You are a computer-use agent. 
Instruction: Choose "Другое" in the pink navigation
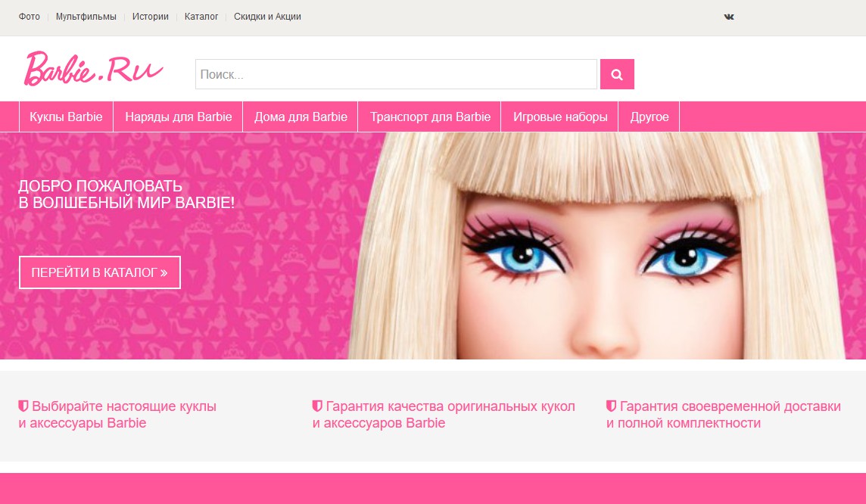point(649,117)
